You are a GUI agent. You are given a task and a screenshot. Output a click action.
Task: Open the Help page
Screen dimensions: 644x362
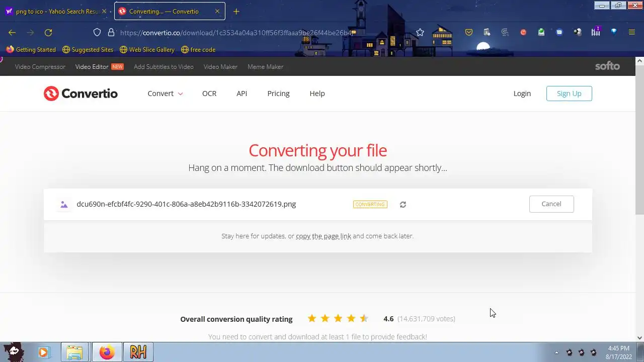click(x=317, y=94)
